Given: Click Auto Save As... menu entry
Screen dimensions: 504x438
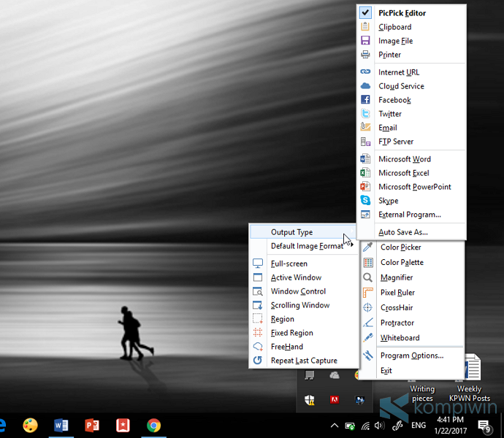Looking at the screenshot, I should coord(411,232).
